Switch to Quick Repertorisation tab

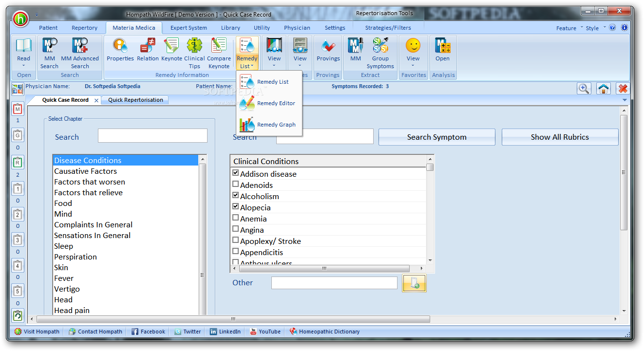coord(135,100)
